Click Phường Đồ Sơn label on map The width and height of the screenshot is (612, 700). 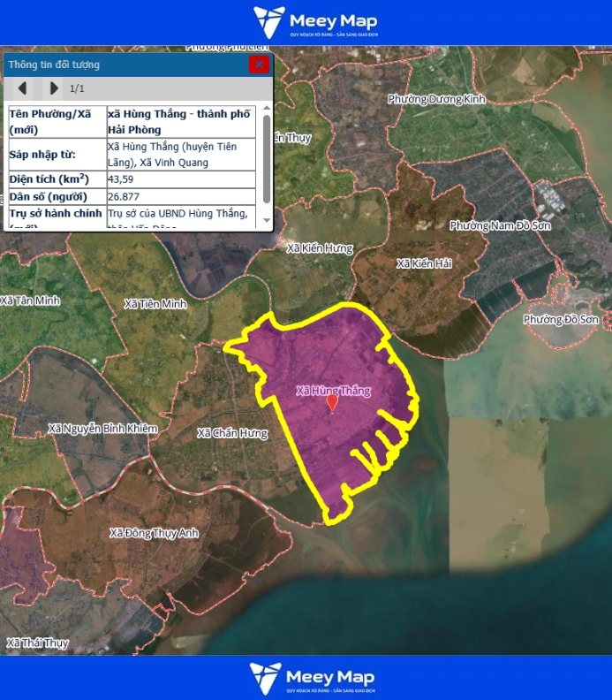tap(560, 319)
